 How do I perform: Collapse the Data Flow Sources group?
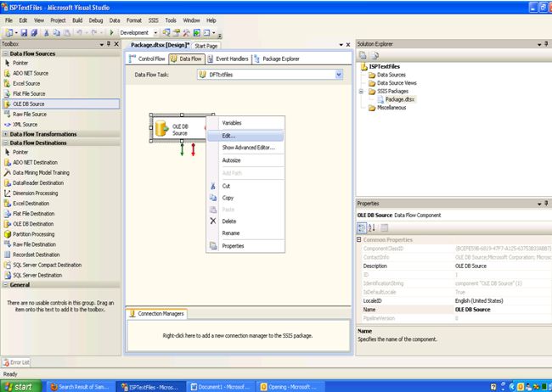pos(6,53)
